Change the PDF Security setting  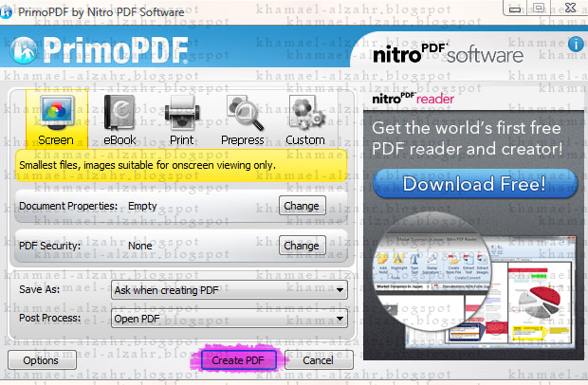302,246
